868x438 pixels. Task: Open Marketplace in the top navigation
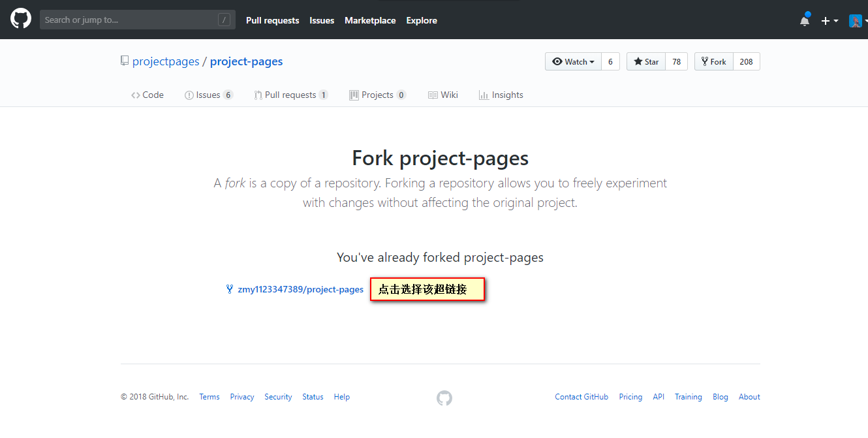point(370,20)
